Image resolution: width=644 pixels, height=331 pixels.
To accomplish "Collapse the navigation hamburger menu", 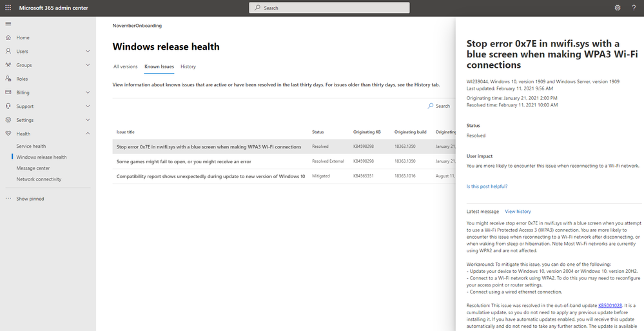I will [x=8, y=24].
